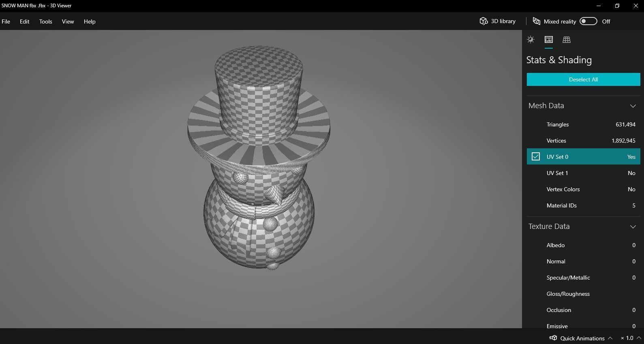The image size is (644, 344).
Task: Click the snowman model in viewport
Action: pyautogui.click(x=259, y=158)
